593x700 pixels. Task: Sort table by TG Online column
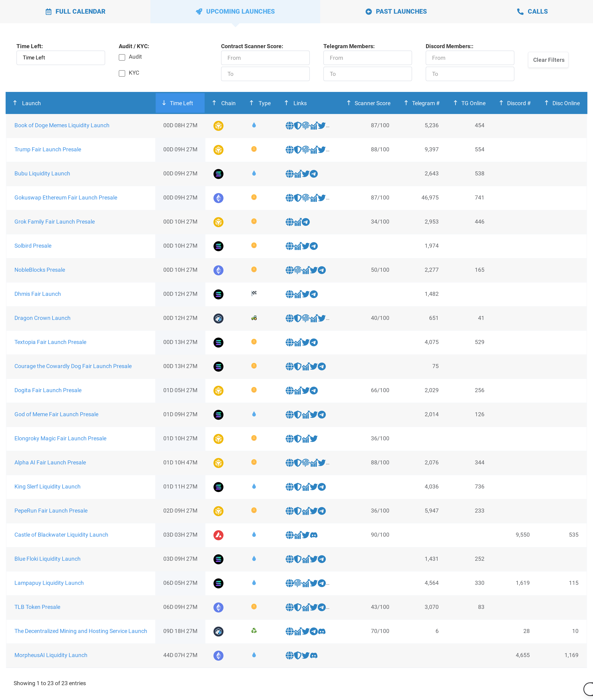(470, 103)
